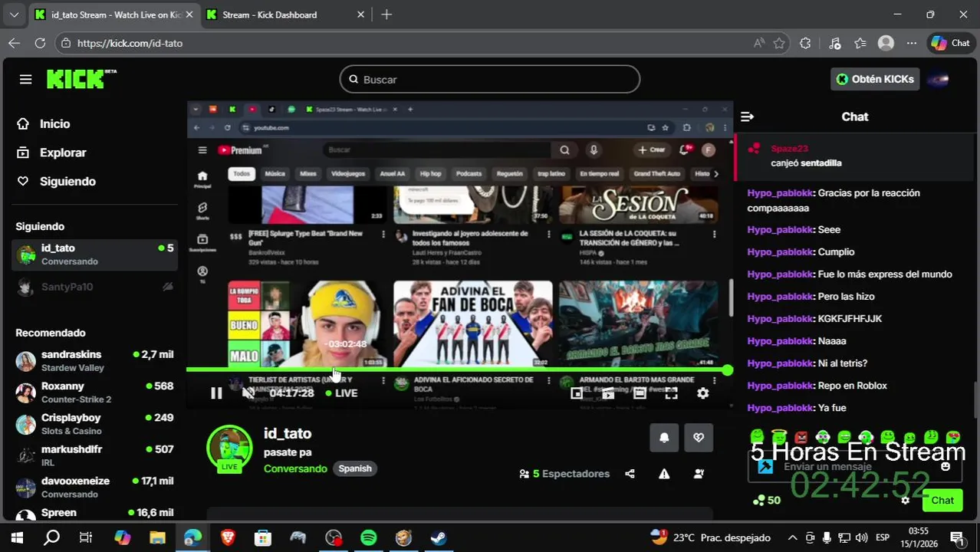Click the blue moderator hammer badge in chat input

pos(765,466)
